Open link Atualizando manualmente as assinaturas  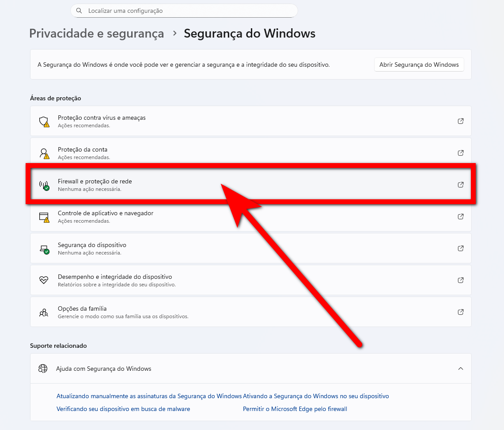pyautogui.click(x=149, y=396)
